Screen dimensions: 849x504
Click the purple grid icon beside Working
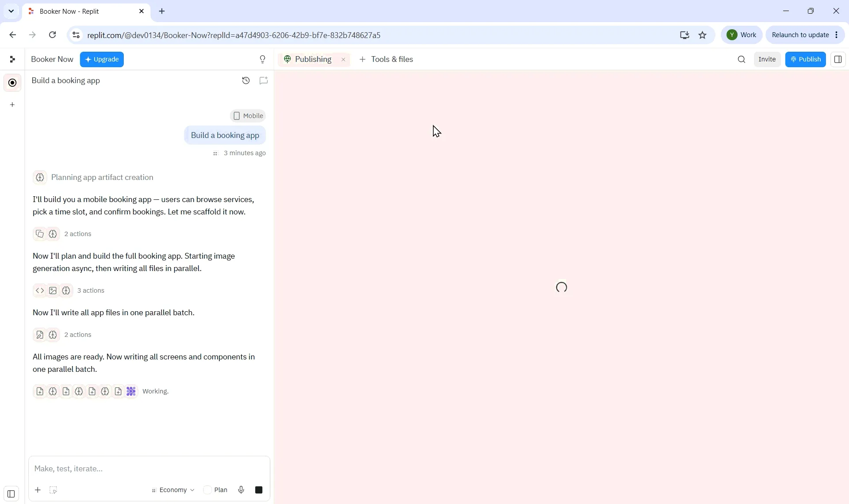tap(131, 391)
